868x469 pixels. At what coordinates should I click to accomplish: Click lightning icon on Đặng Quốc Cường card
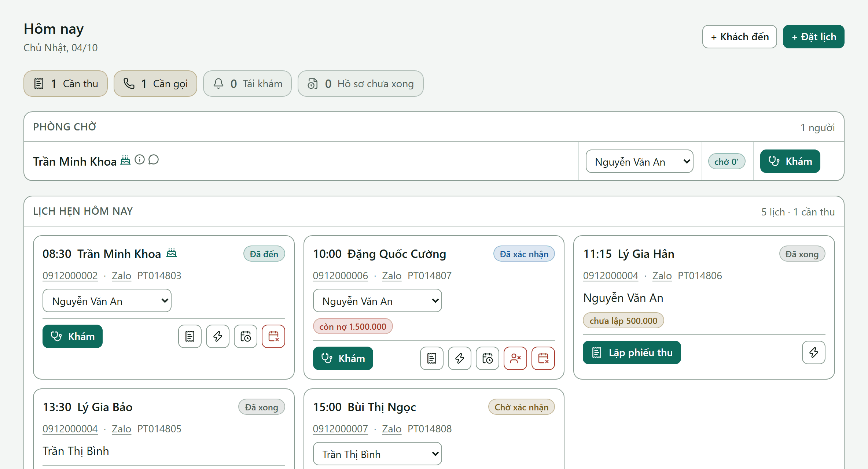pyautogui.click(x=460, y=358)
